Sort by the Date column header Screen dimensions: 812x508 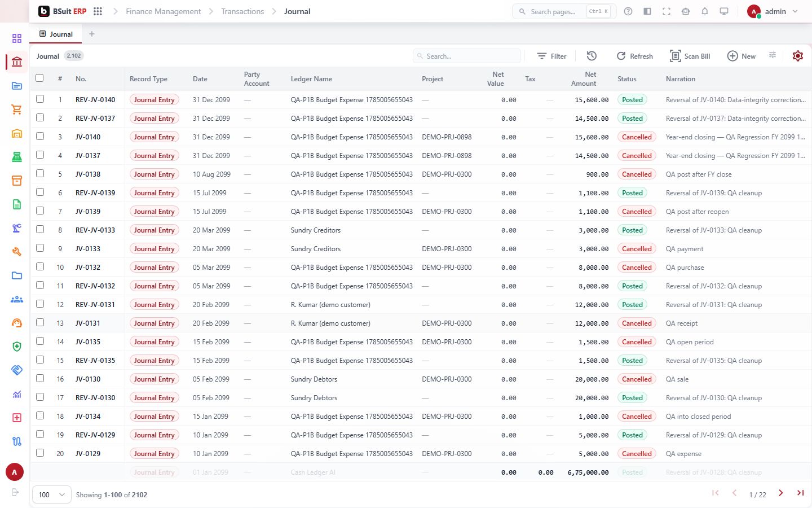[200, 79]
